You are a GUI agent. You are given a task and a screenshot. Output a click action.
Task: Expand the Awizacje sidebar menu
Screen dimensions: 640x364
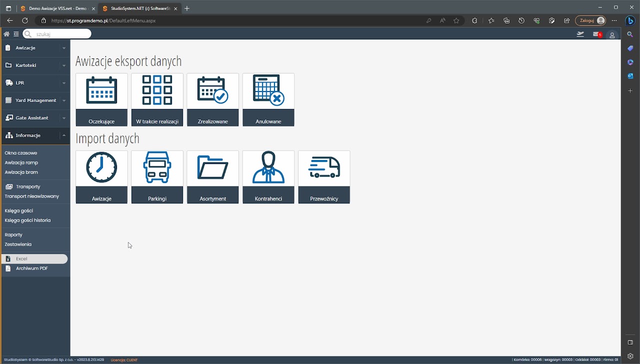pos(35,48)
